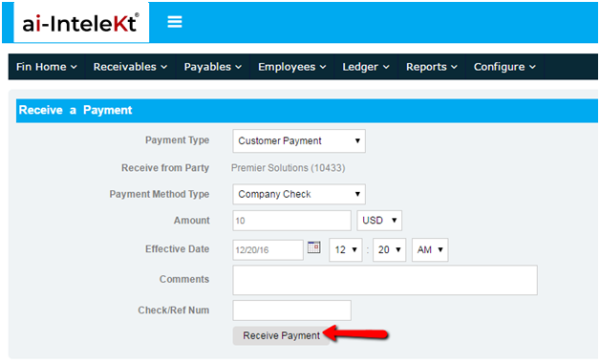The image size is (600, 364).
Task: Click the Premier Solutions (10433) party text
Action: pyautogui.click(x=289, y=168)
